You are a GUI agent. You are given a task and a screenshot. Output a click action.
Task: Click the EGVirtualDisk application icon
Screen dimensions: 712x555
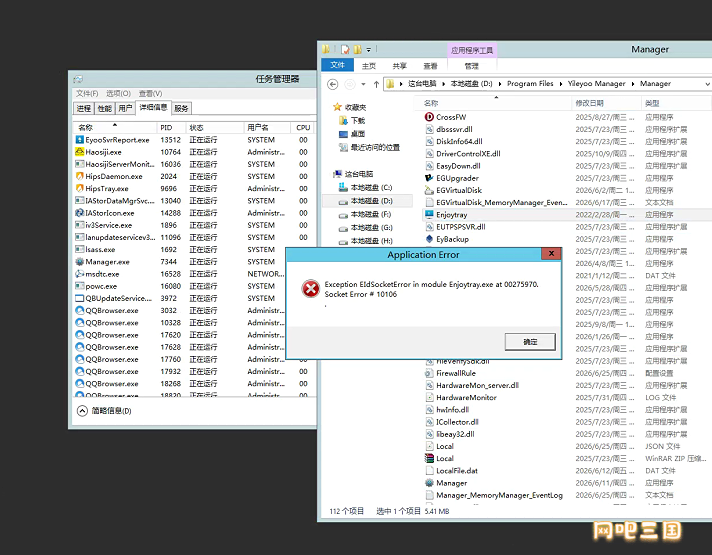429,190
